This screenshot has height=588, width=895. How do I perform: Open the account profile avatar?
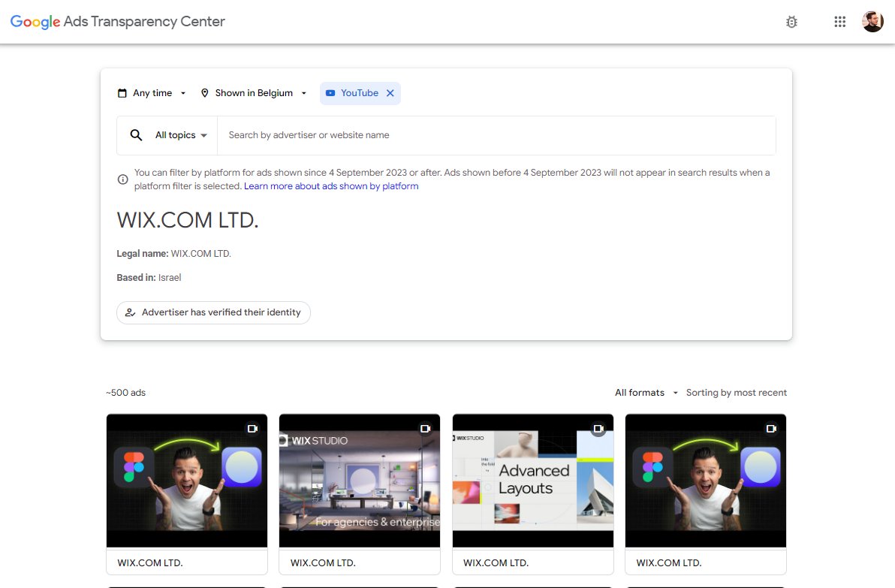click(x=872, y=22)
